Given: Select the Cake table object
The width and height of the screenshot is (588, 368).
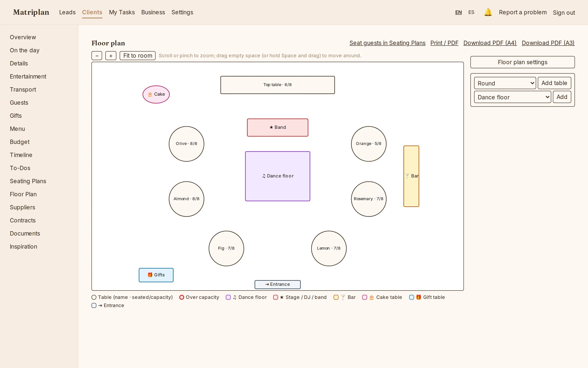Looking at the screenshot, I should click(156, 94).
